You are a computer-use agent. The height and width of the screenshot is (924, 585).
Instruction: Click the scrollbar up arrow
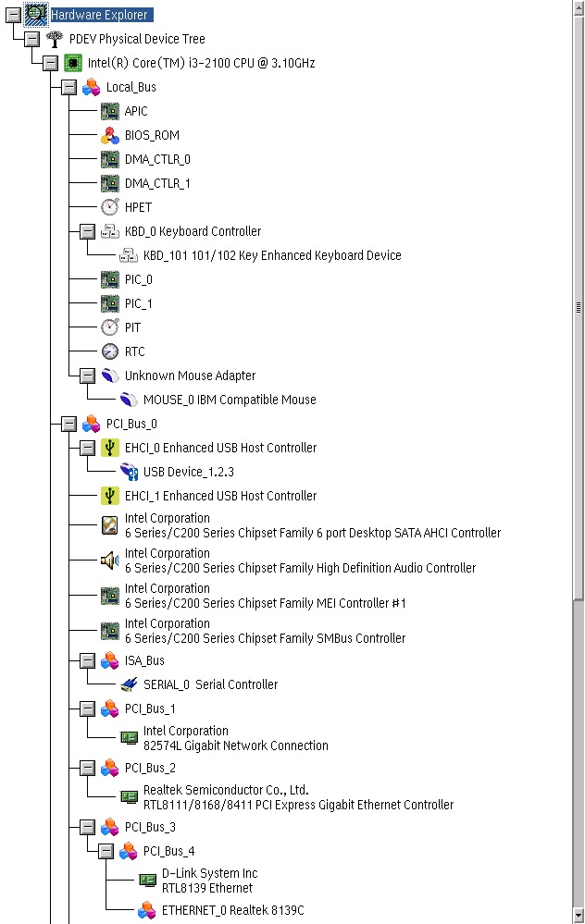[579, 7]
